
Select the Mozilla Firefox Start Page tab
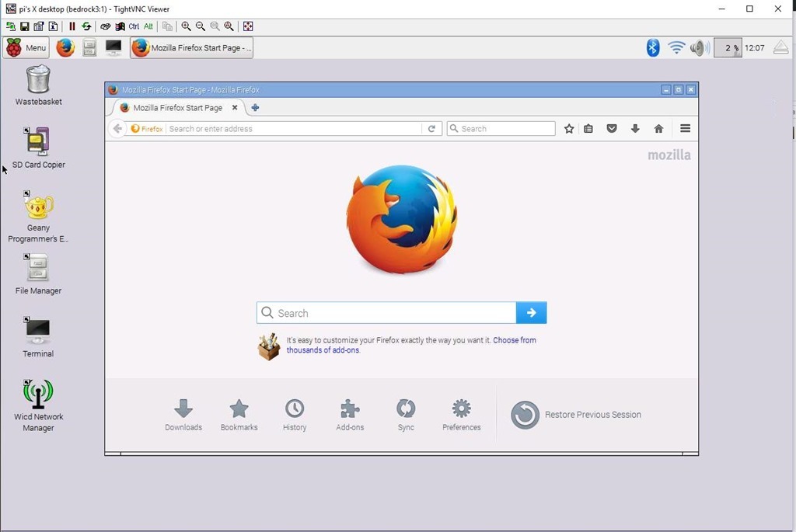(177, 108)
